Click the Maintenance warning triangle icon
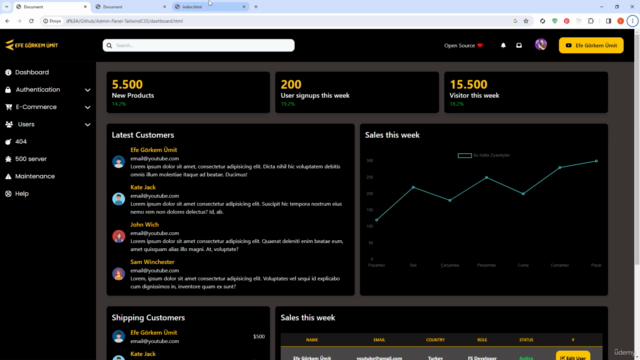This screenshot has height=360, width=640. pos(8,176)
